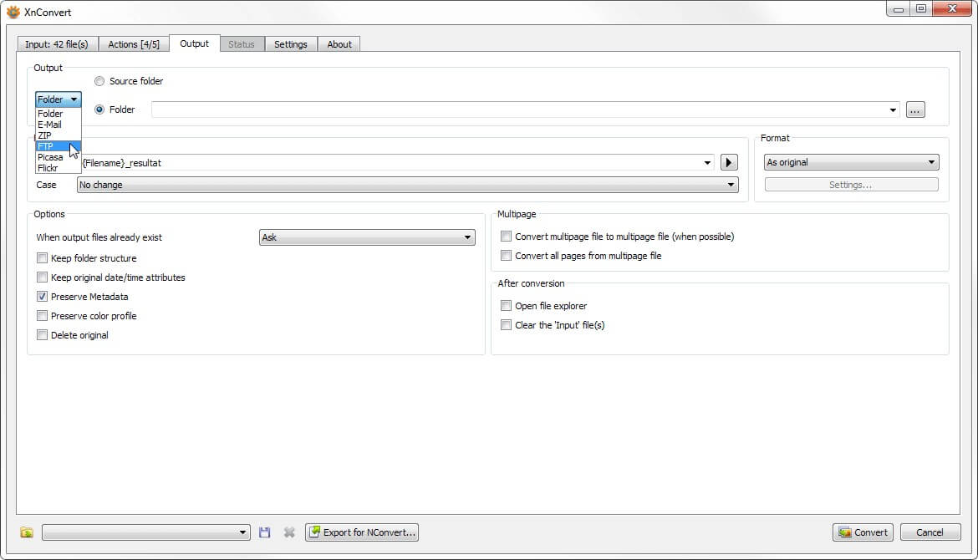Save current preset with floppy disk icon
This screenshot has width=978, height=560.
(x=265, y=532)
